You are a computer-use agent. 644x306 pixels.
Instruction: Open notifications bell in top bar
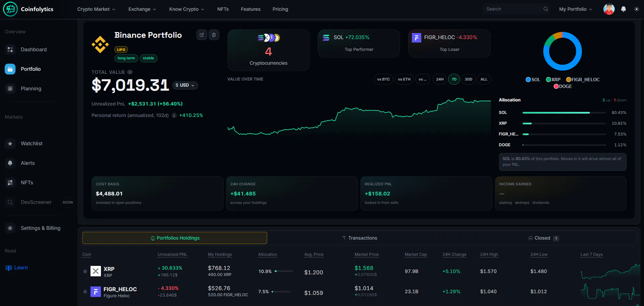tap(623, 9)
